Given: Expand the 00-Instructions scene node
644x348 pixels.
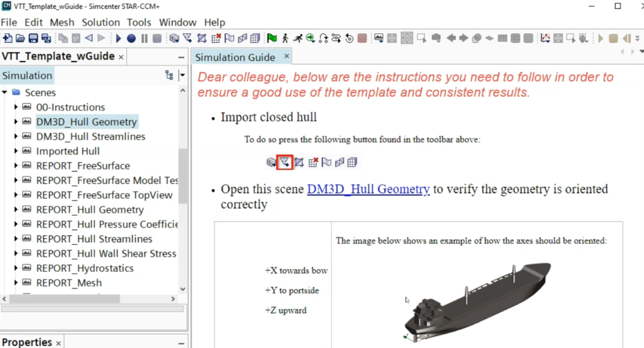Looking at the screenshot, I should (x=16, y=107).
